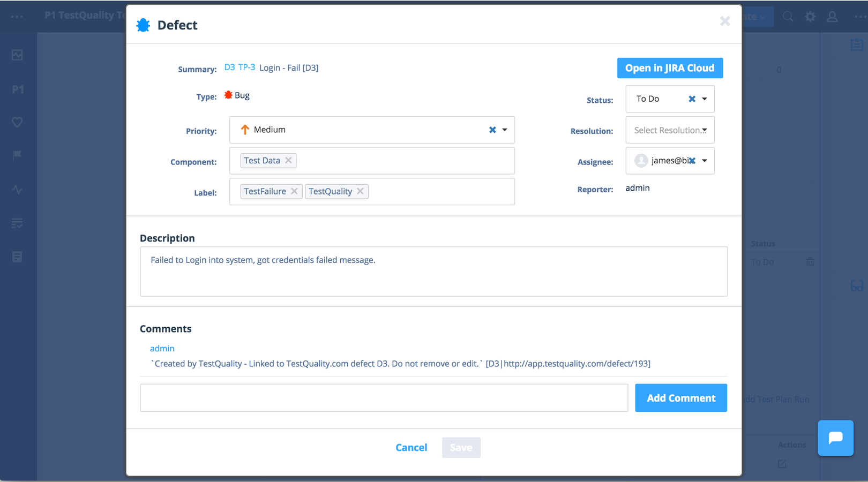The height and width of the screenshot is (482, 868).
Task: Open the background top-right more options dots
Action: (860, 17)
